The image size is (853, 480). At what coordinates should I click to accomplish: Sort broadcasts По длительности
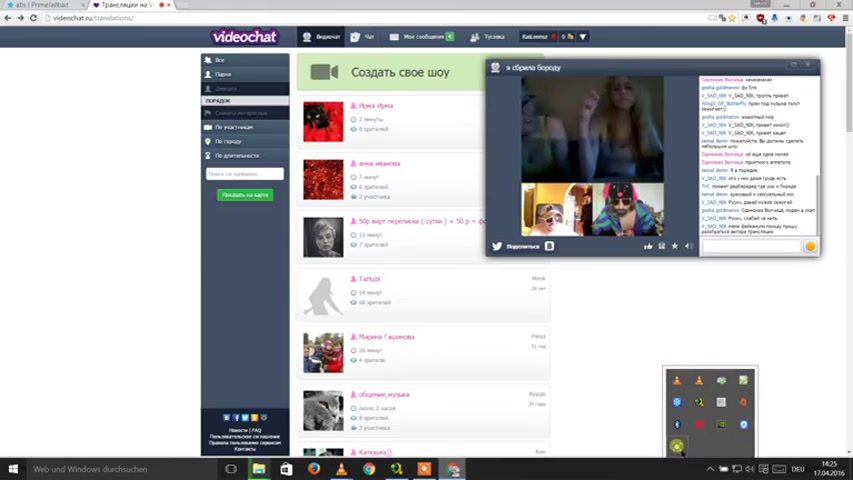coord(245,156)
